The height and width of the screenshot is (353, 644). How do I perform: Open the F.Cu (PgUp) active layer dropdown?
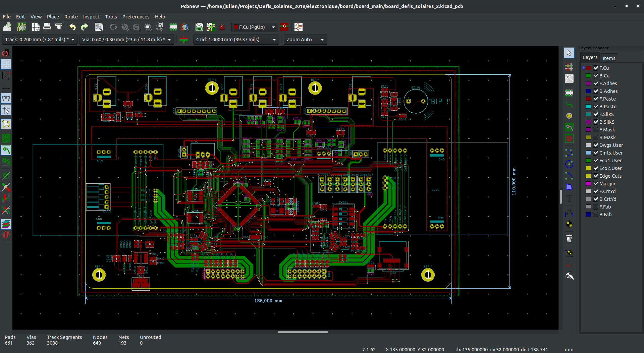point(255,27)
